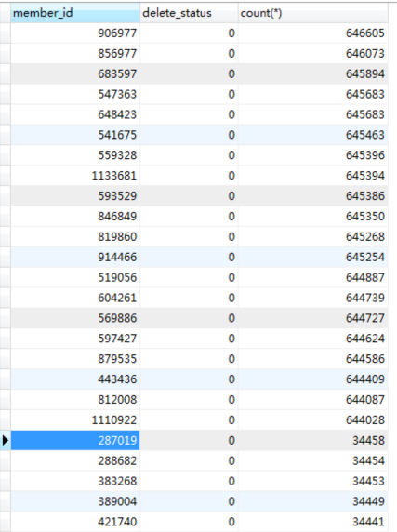397x532 pixels.
Task: Click count value 34441
Action: pyautogui.click(x=368, y=522)
